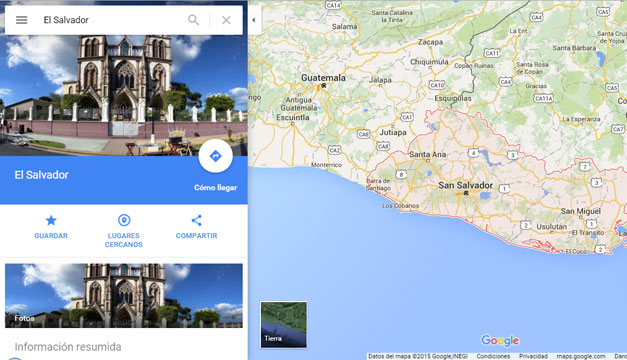Click La Esperanza label on map
The image size is (627, 360).
(581, 119)
